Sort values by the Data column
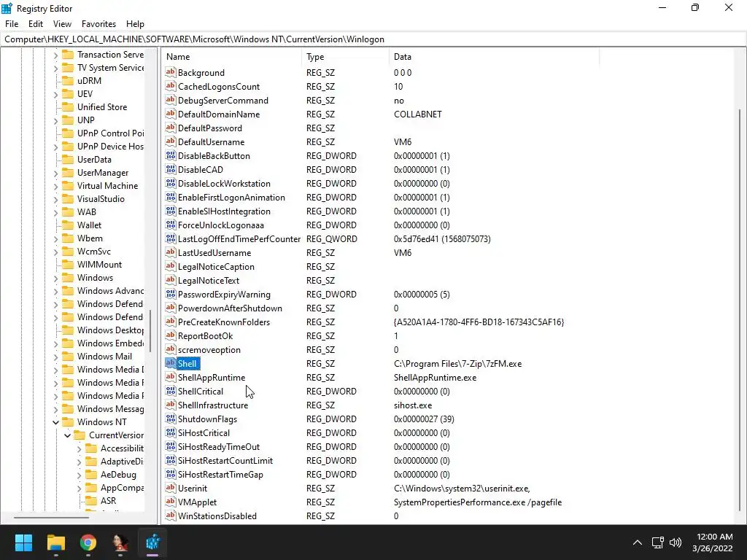The height and width of the screenshot is (560, 747). pyautogui.click(x=494, y=57)
